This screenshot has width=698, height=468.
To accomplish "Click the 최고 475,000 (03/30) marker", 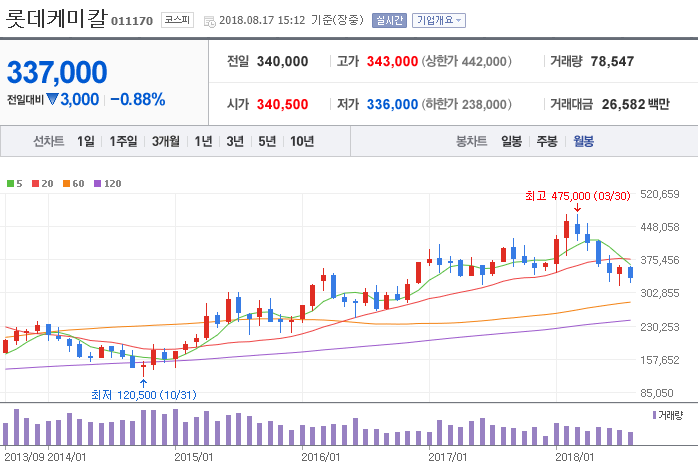I will pos(577,196).
